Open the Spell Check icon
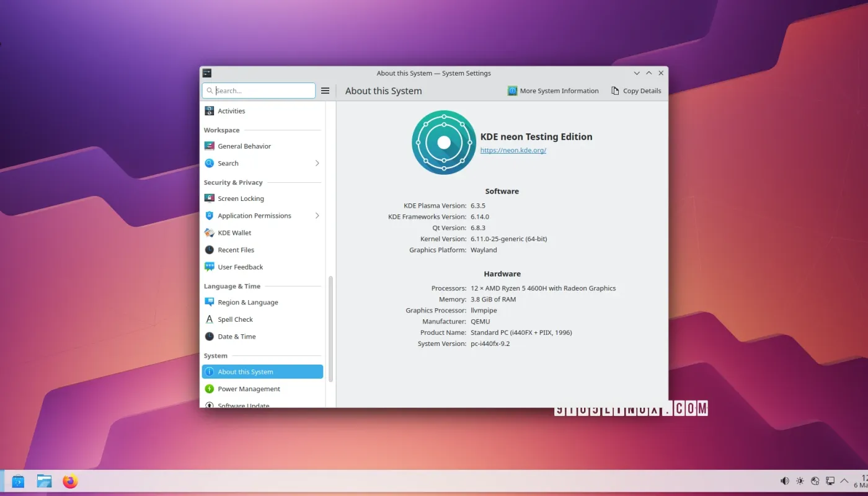The height and width of the screenshot is (496, 868). pyautogui.click(x=210, y=319)
